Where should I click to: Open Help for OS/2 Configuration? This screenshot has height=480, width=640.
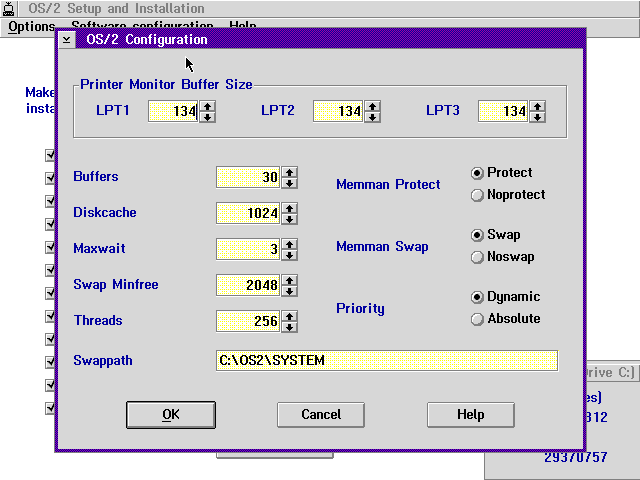pos(471,415)
